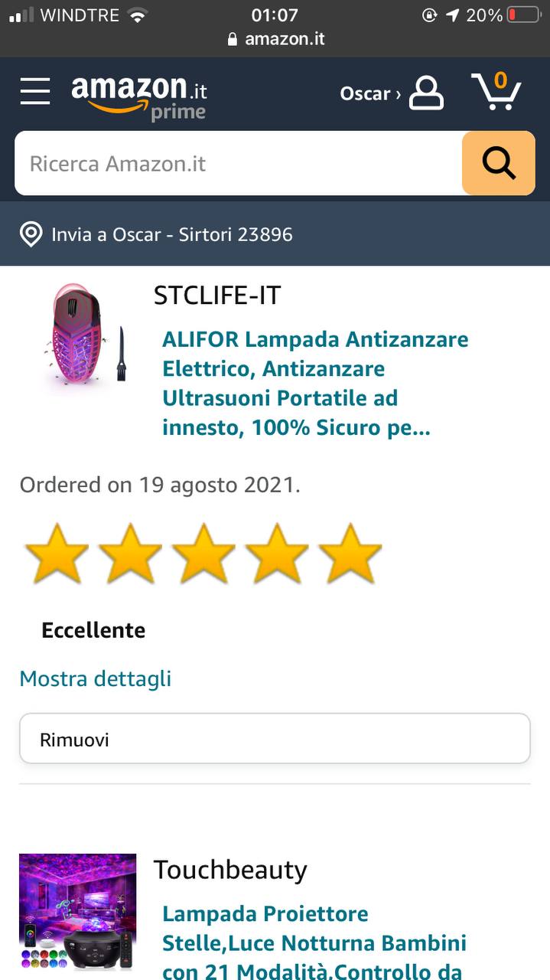The width and height of the screenshot is (550, 980).
Task: Set rating to two stars
Action: click(130, 554)
